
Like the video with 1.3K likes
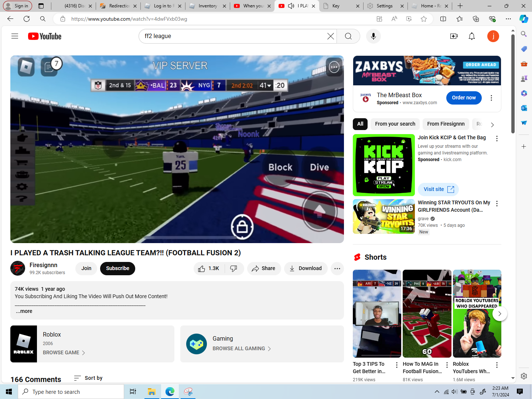(x=209, y=269)
